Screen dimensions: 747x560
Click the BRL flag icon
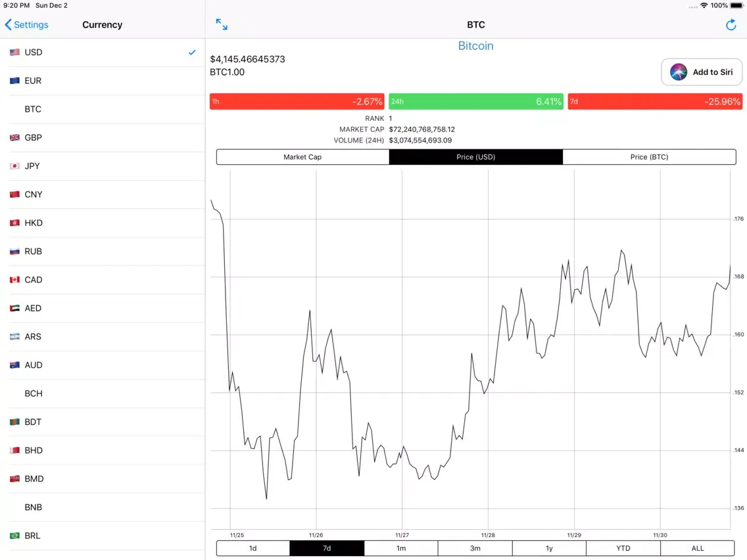click(x=14, y=536)
